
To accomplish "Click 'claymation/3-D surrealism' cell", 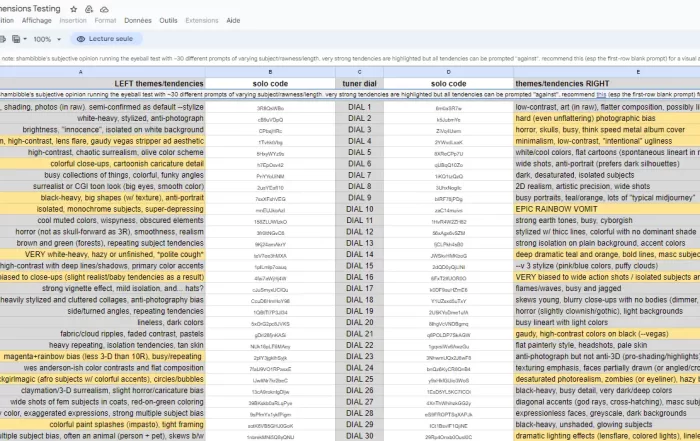I will click(x=102, y=391).
